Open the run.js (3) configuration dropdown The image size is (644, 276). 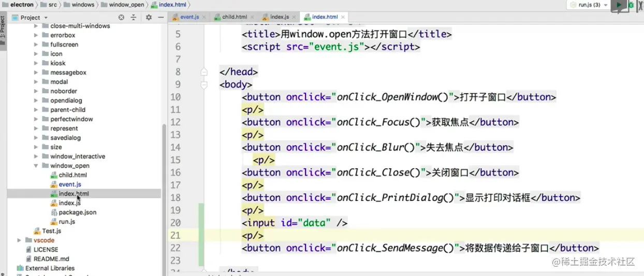pyautogui.click(x=588, y=5)
